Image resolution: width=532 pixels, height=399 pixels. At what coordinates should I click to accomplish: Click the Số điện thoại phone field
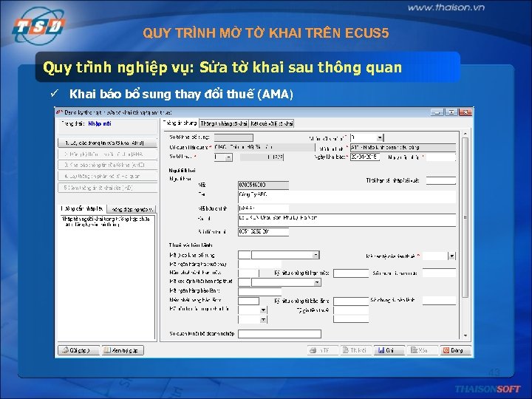coord(263,232)
